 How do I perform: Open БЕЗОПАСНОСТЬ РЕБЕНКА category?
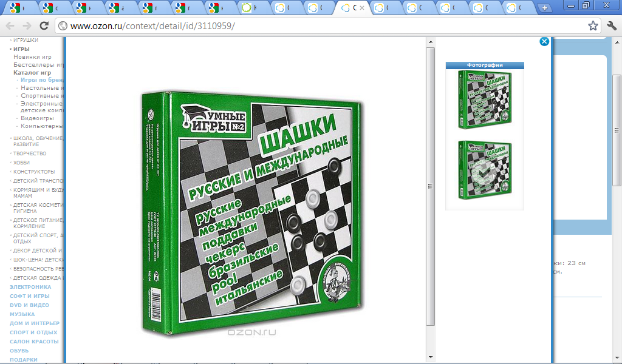click(38, 269)
